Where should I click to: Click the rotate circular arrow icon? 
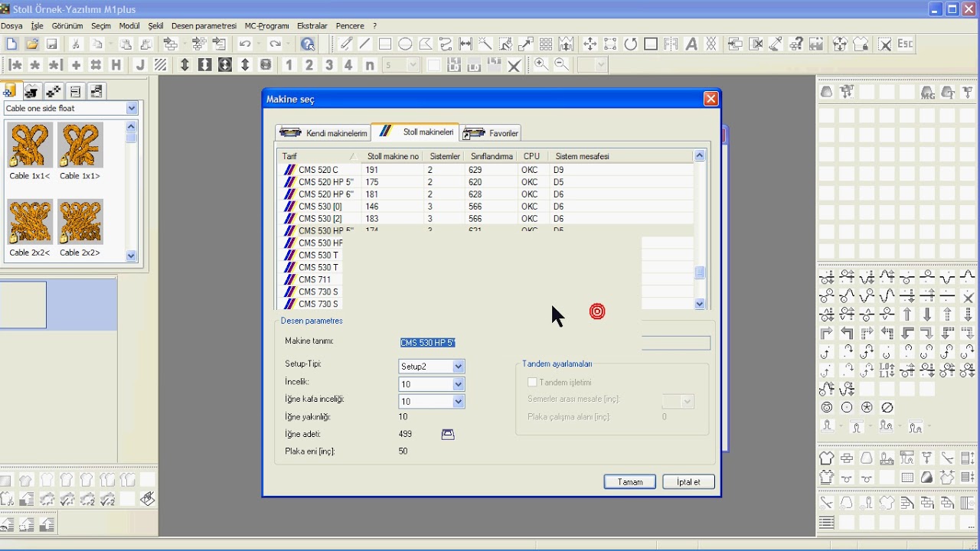[631, 44]
